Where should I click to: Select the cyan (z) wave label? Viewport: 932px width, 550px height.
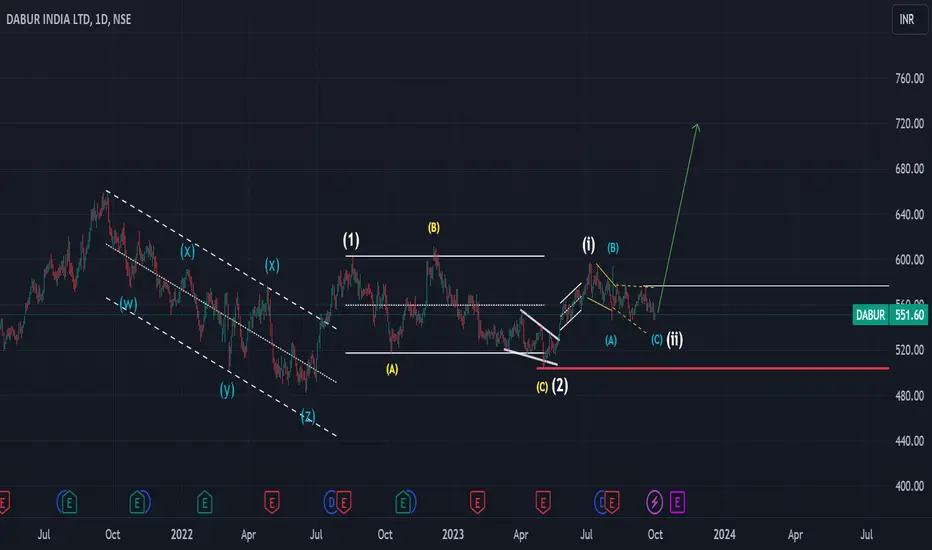pos(307,416)
